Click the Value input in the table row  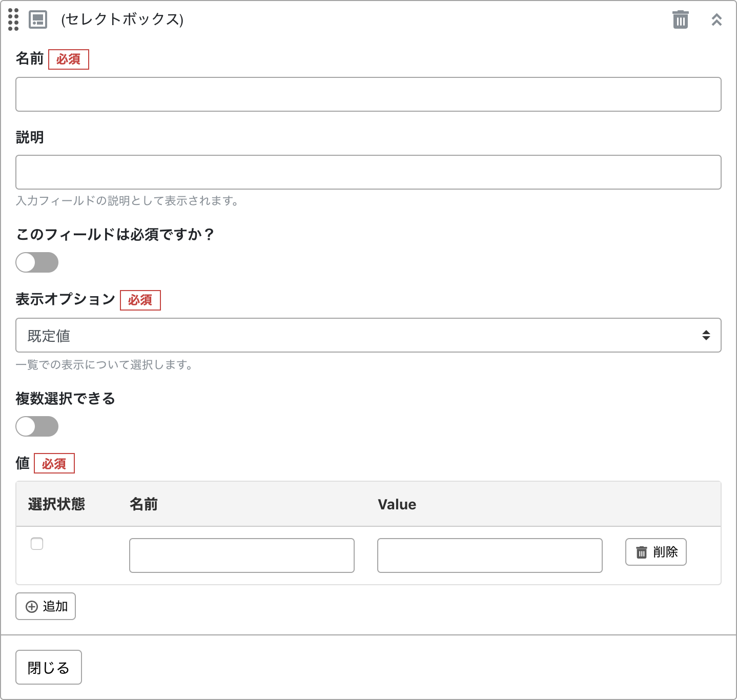click(x=489, y=555)
